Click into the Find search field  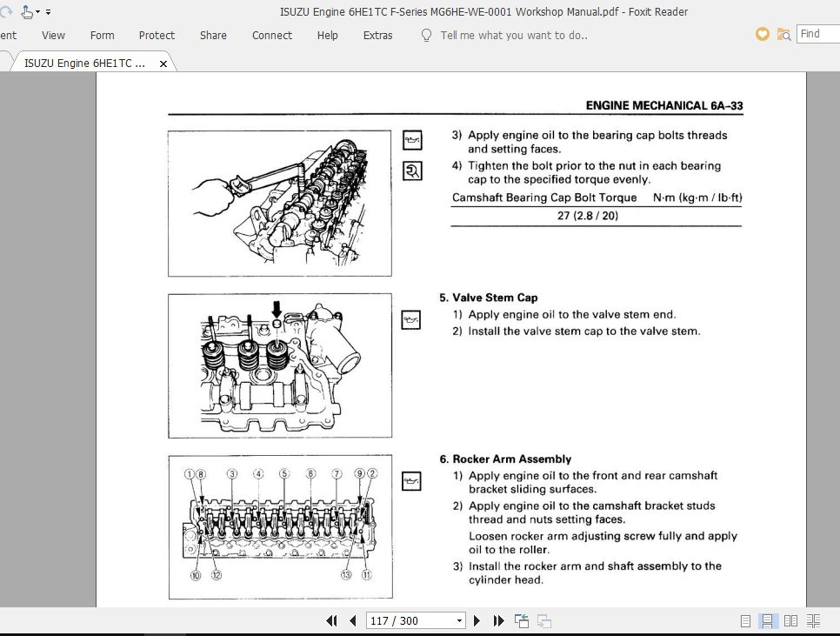pyautogui.click(x=818, y=34)
